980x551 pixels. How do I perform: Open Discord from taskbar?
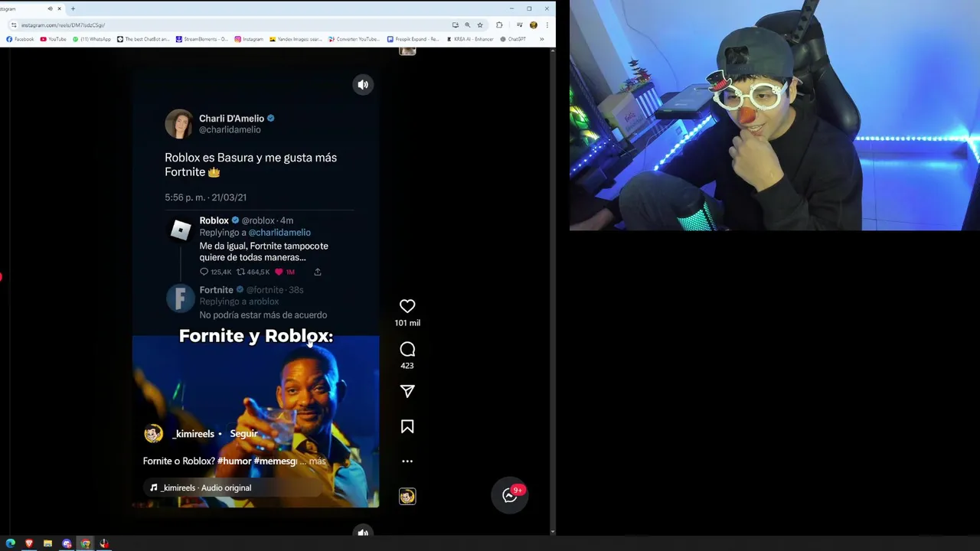[x=67, y=543]
